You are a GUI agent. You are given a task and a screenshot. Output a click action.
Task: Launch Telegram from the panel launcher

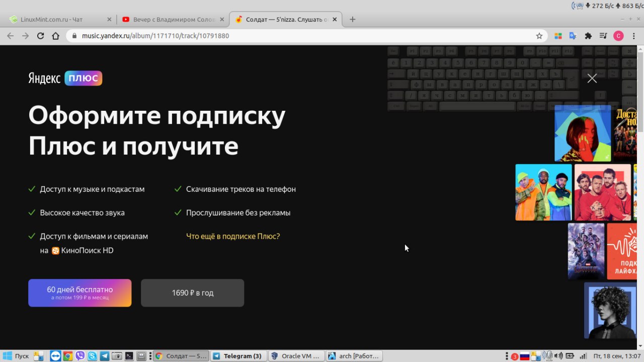pyautogui.click(x=105, y=356)
